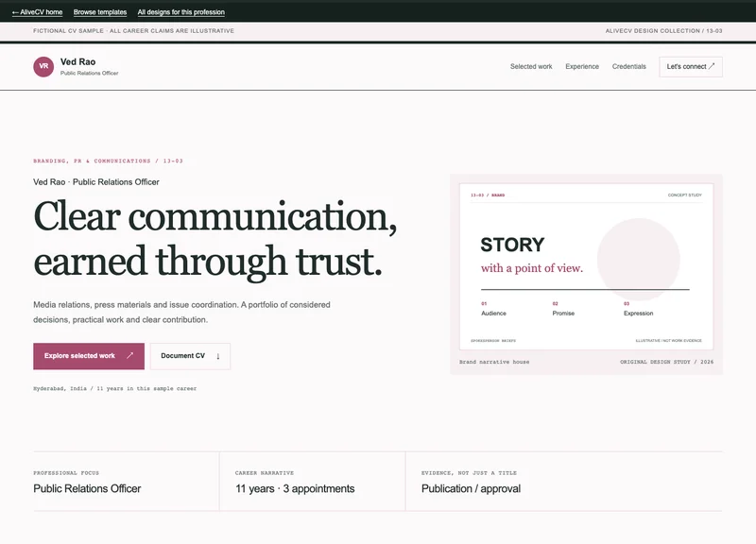Click Explore selected work button
Viewport: 756px width, 544px height.
(x=89, y=356)
